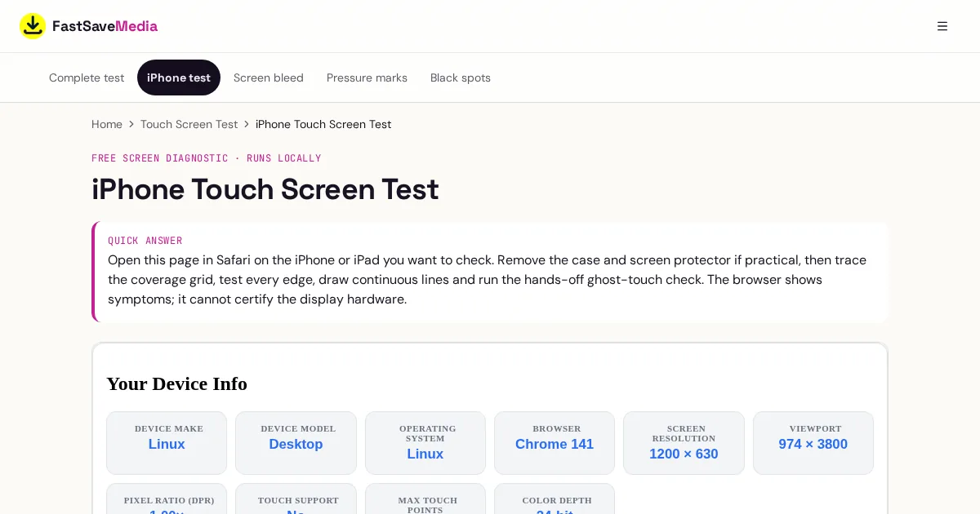The width and height of the screenshot is (980, 514).
Task: Click the Quick Answer label
Action: [145, 241]
